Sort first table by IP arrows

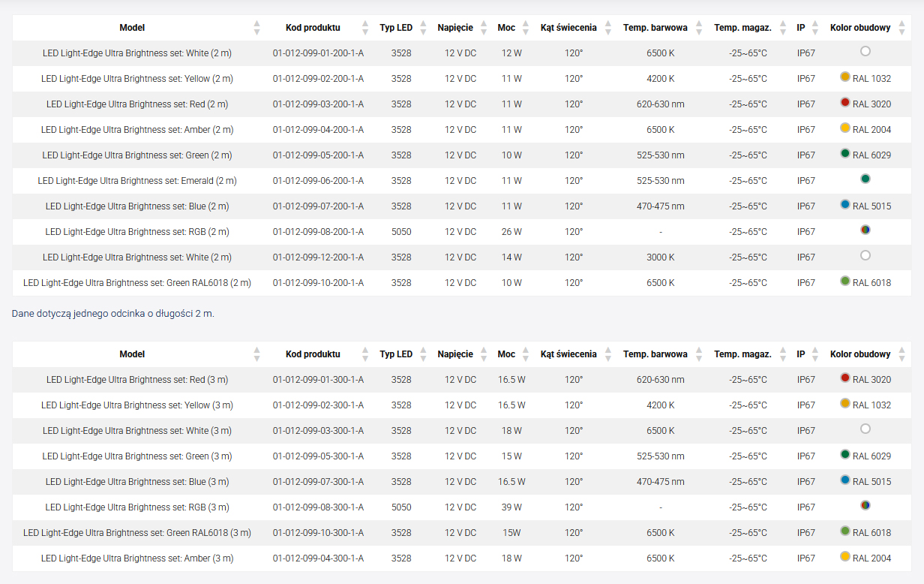pos(815,28)
